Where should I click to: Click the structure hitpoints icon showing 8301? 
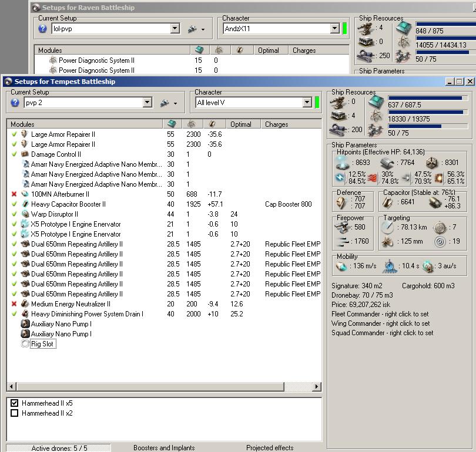click(x=432, y=163)
